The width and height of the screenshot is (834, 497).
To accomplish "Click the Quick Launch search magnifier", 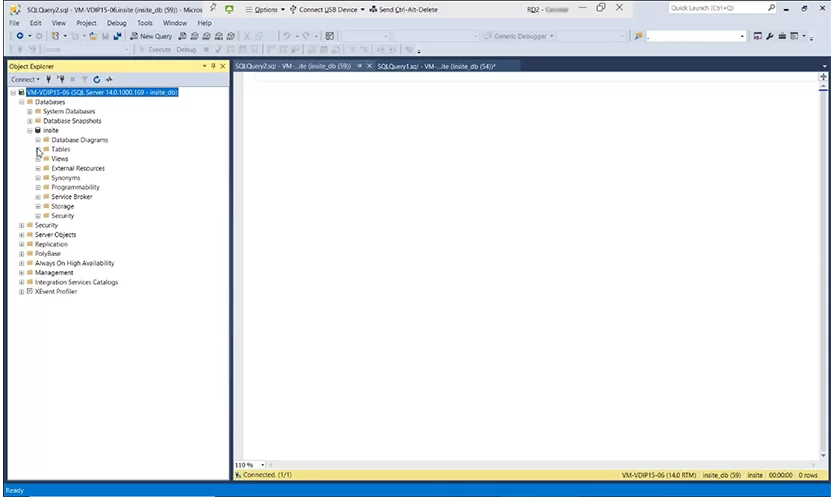I will 771,8.
